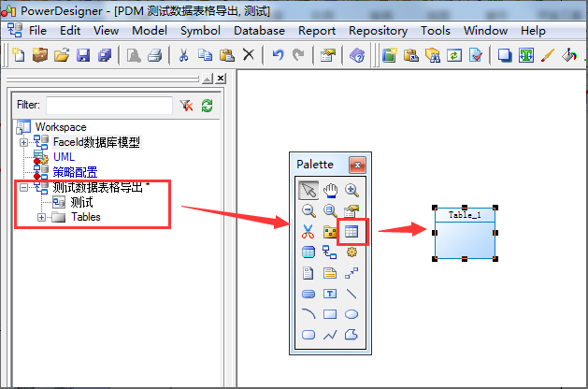Open the Model menu

(x=150, y=31)
